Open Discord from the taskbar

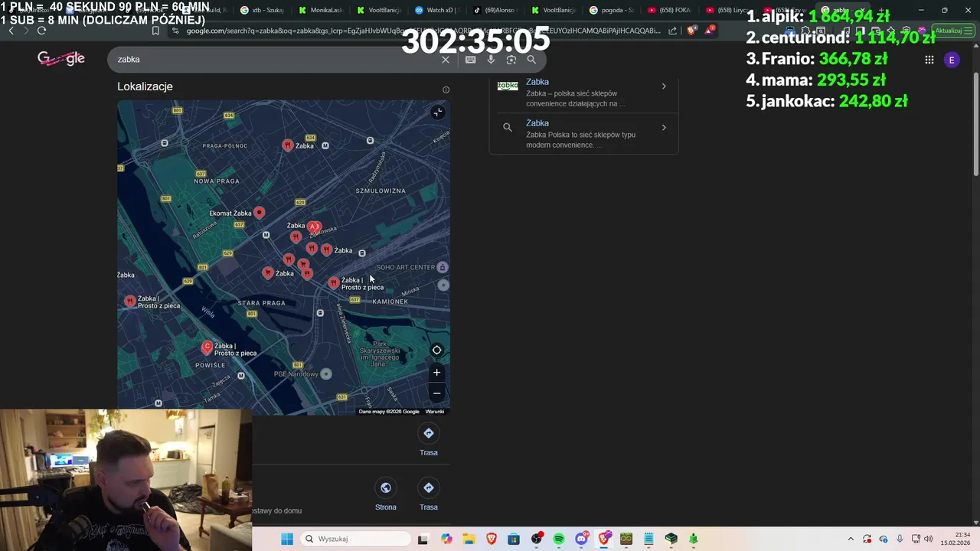pos(581,539)
